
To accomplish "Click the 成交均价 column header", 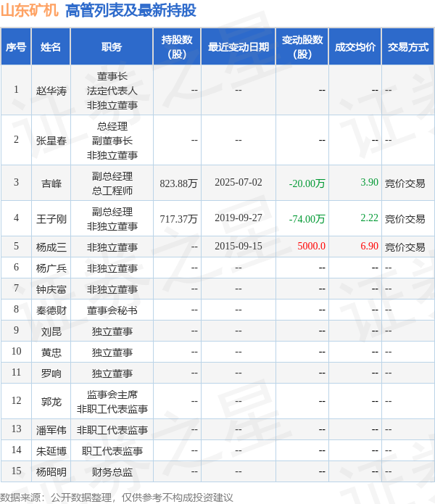I will click(x=355, y=47).
